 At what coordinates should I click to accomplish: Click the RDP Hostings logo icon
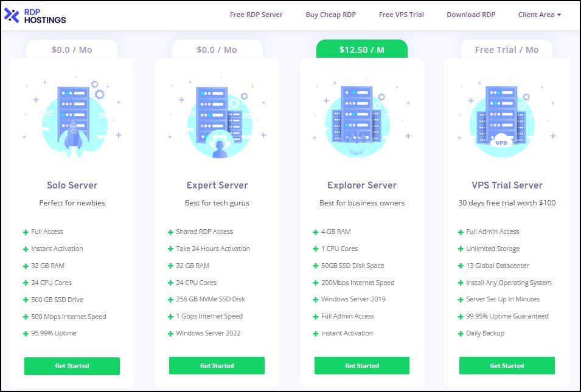(x=12, y=15)
